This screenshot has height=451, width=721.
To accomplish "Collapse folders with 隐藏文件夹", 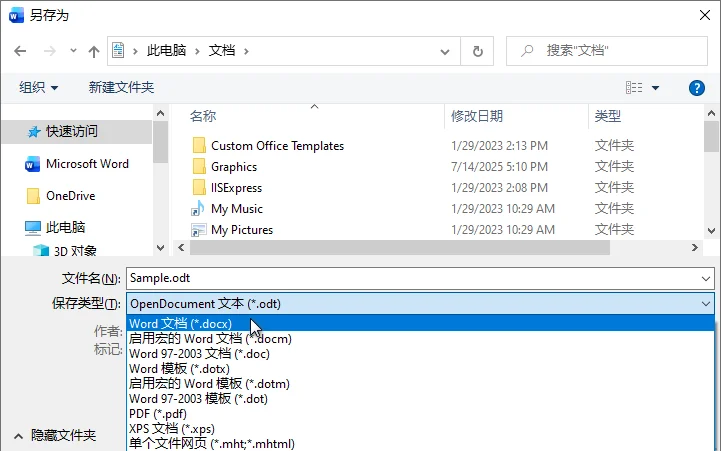I will pyautogui.click(x=55, y=435).
